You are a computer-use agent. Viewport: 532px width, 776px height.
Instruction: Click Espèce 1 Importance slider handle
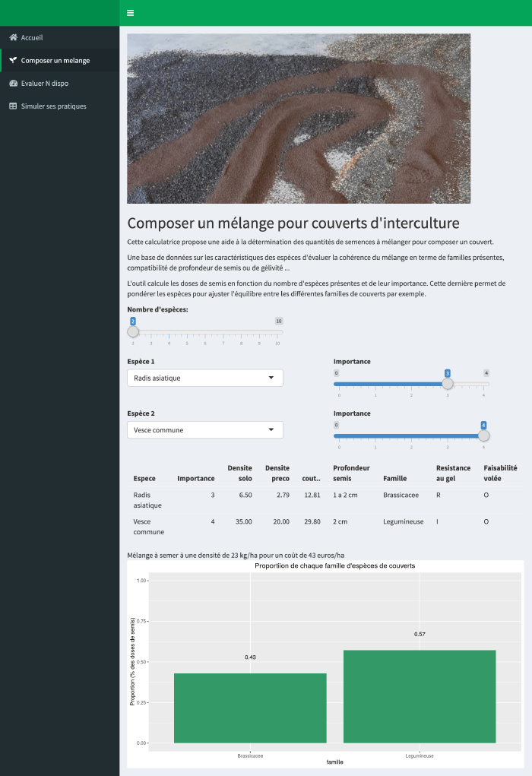[x=448, y=384]
